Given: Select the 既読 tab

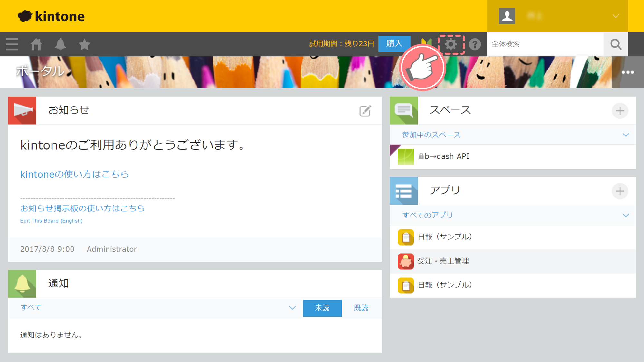Looking at the screenshot, I should [x=361, y=308].
